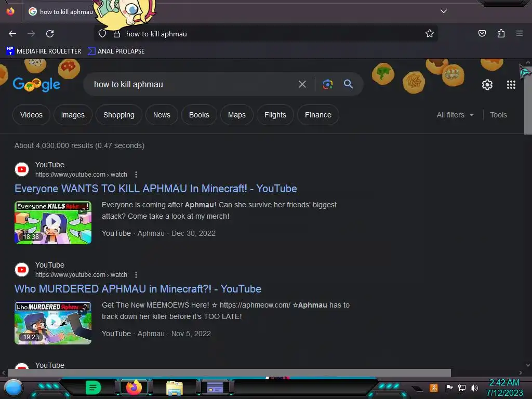
Task: Filter results by Images
Action: (x=73, y=115)
